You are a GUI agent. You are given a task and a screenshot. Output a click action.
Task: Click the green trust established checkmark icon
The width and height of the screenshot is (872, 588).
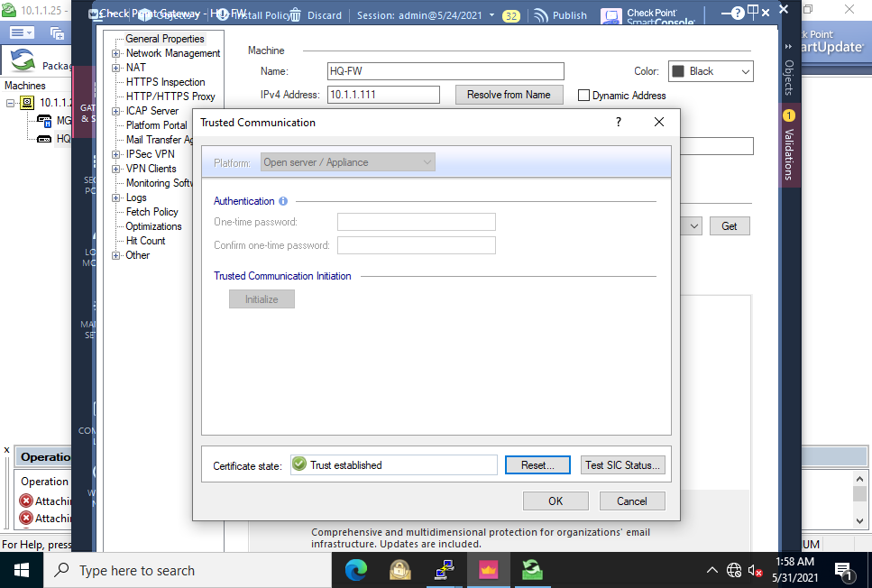tap(299, 464)
